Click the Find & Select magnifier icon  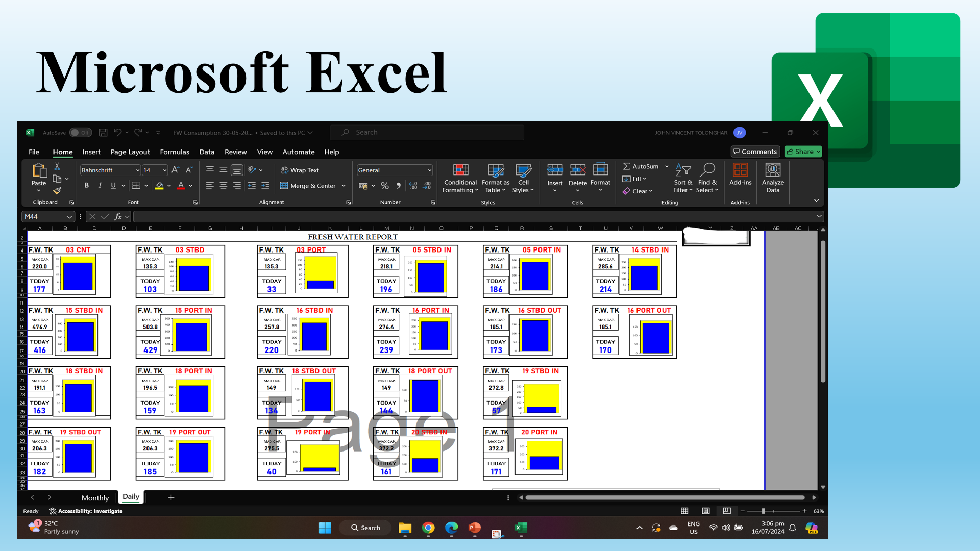pyautogui.click(x=707, y=170)
